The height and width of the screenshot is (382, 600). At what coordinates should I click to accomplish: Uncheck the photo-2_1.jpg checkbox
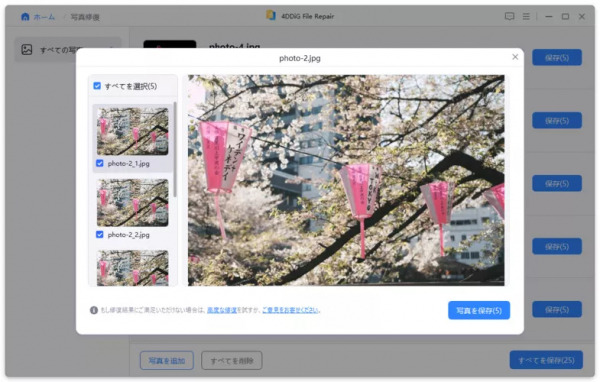coord(100,163)
